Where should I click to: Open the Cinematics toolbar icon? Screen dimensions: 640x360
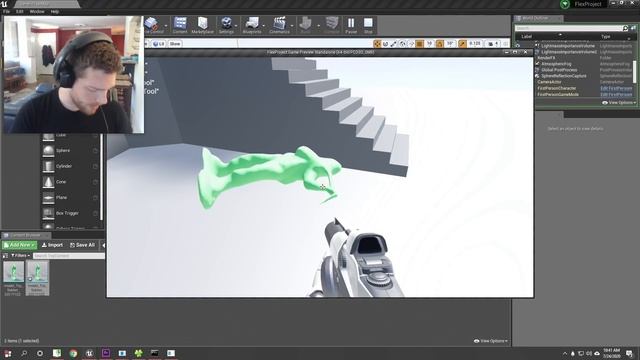pos(279,25)
